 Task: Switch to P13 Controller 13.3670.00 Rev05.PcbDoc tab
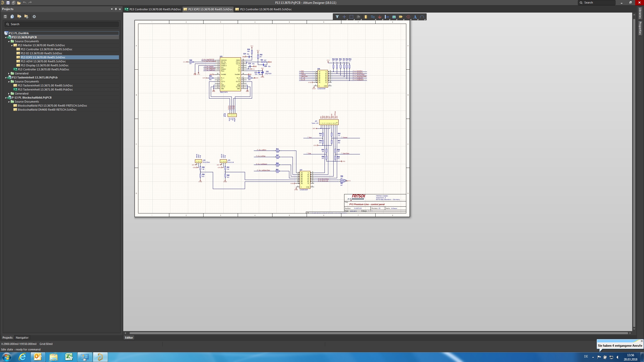[x=153, y=9]
